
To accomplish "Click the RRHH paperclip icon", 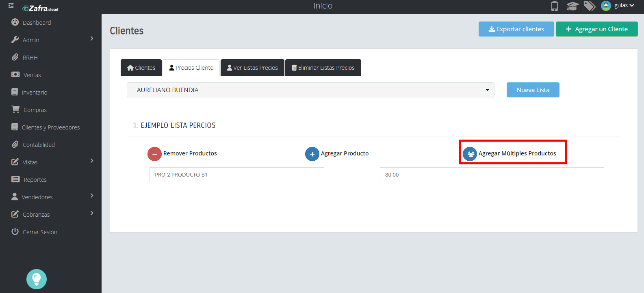I will point(15,57).
